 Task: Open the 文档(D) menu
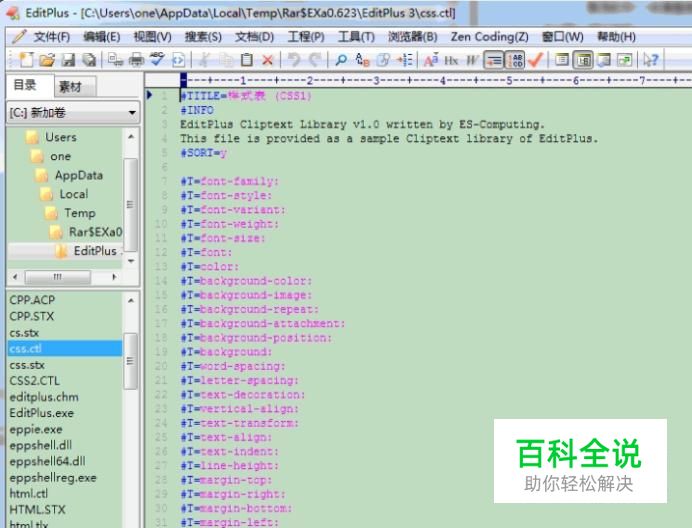[254, 37]
